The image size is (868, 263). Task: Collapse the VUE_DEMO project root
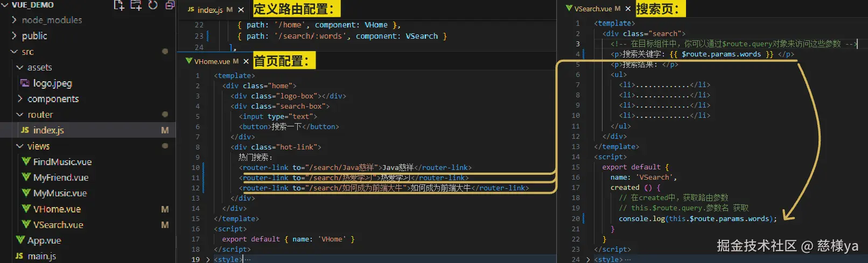coord(5,5)
